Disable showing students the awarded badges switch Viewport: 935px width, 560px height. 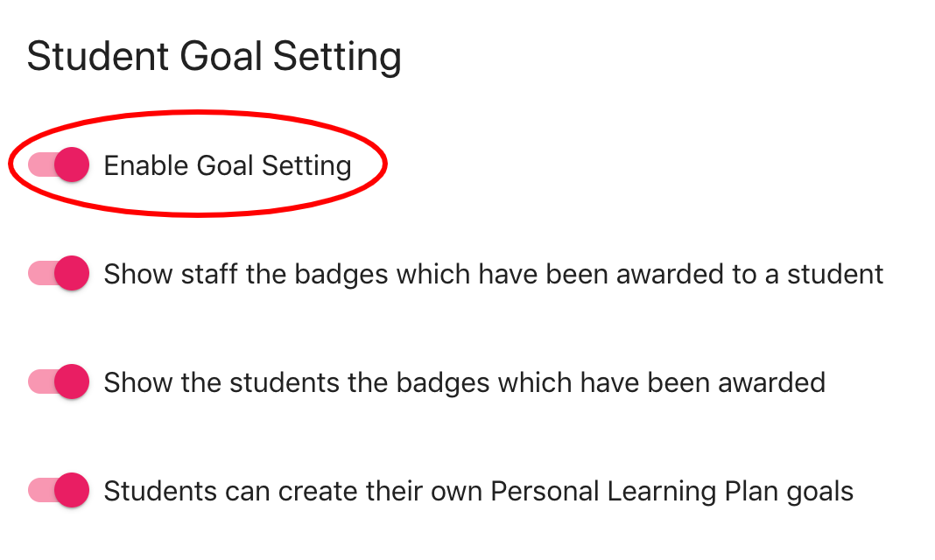[x=59, y=381]
